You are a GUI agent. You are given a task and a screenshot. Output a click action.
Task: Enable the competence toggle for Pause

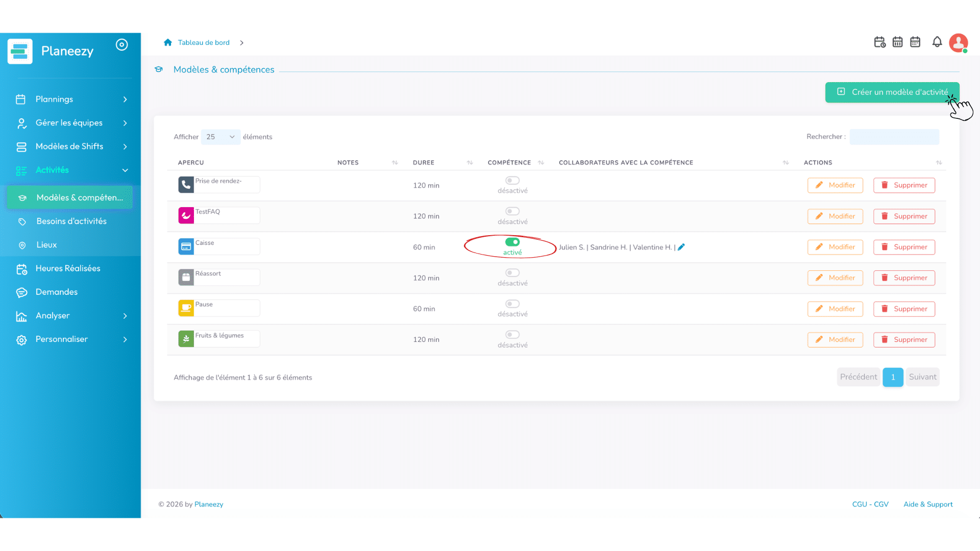(x=512, y=304)
